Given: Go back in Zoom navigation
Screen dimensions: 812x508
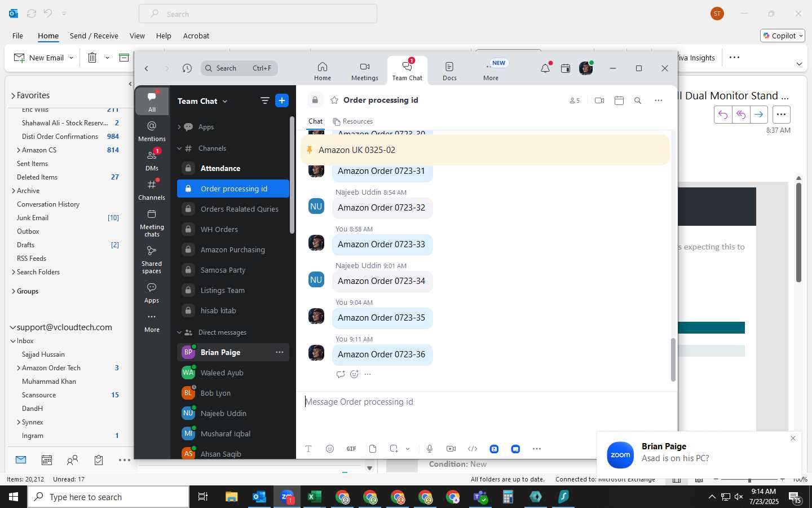Looking at the screenshot, I should point(147,68).
